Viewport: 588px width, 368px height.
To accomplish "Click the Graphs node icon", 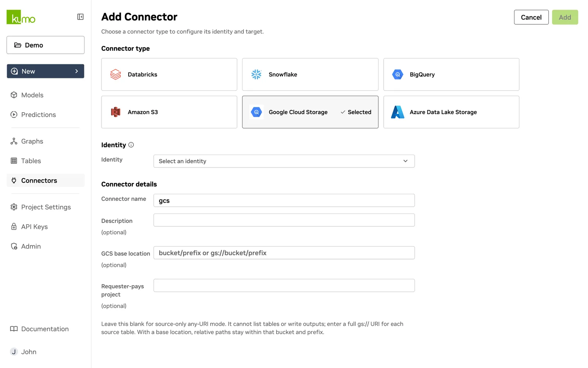I will (x=14, y=141).
